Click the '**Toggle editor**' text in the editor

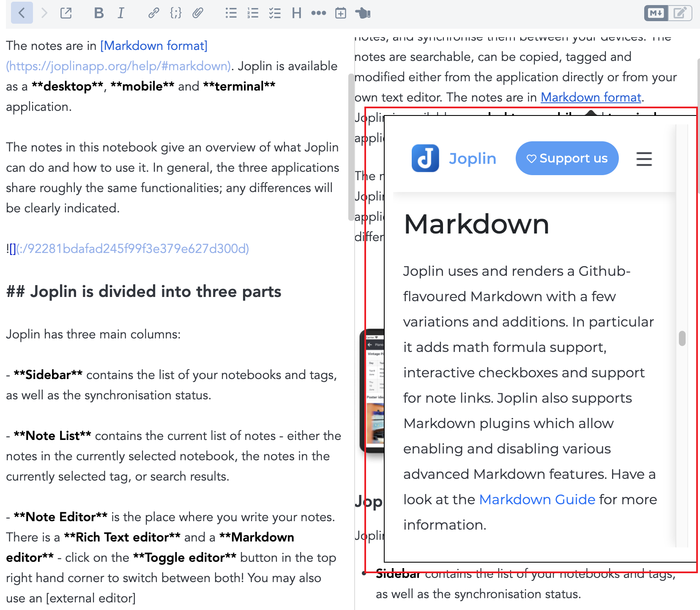click(184, 558)
